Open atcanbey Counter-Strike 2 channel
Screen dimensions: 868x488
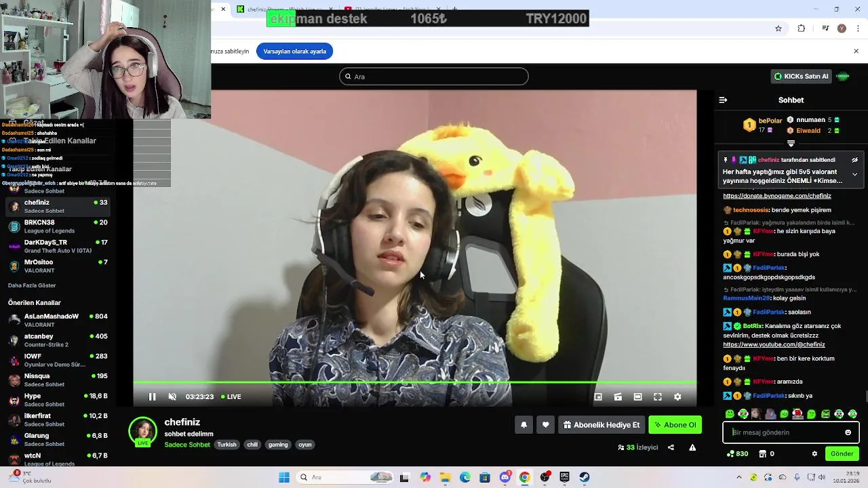click(57, 340)
